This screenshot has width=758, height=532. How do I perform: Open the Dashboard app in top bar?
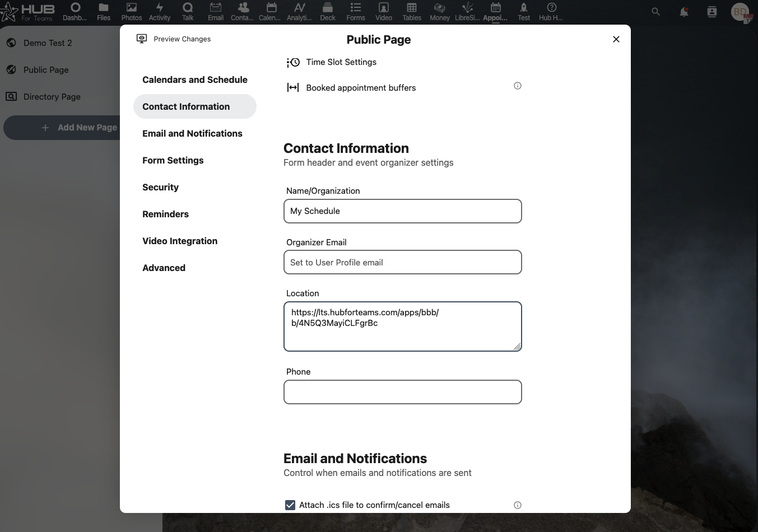[75, 12]
